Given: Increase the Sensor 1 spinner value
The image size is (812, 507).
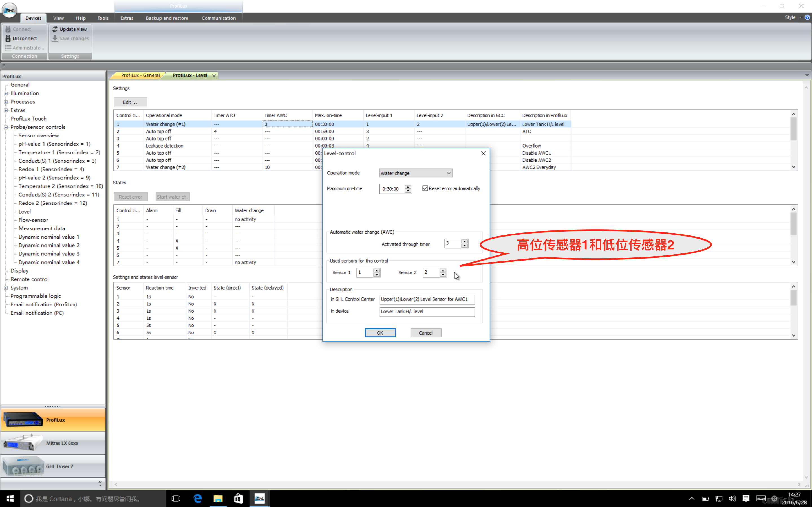Looking at the screenshot, I should coord(376,270).
